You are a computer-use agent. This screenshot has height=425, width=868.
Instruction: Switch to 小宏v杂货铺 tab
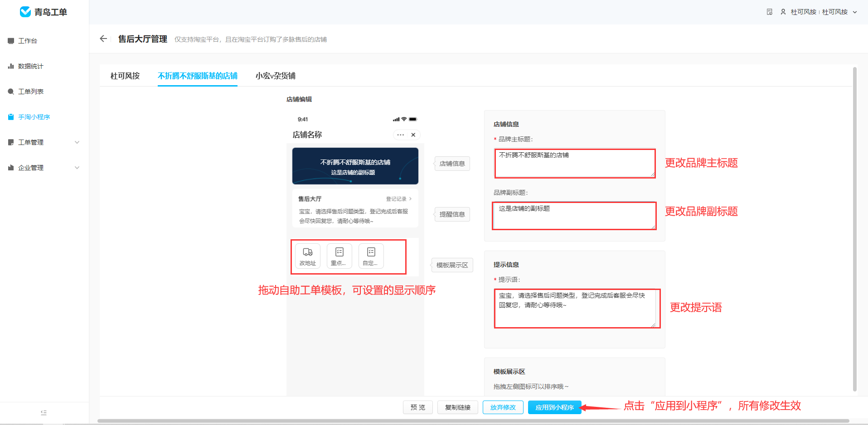(276, 76)
